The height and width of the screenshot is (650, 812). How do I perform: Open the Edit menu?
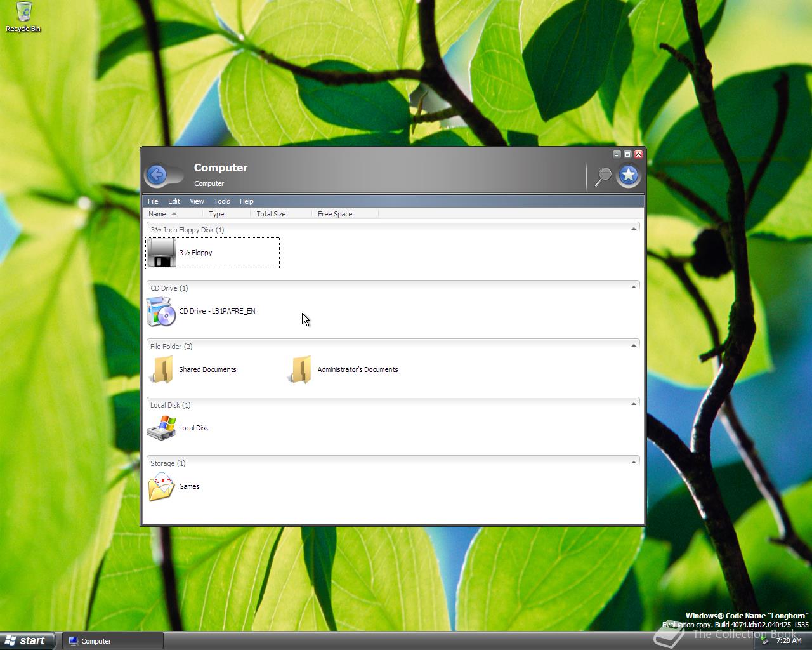(174, 201)
